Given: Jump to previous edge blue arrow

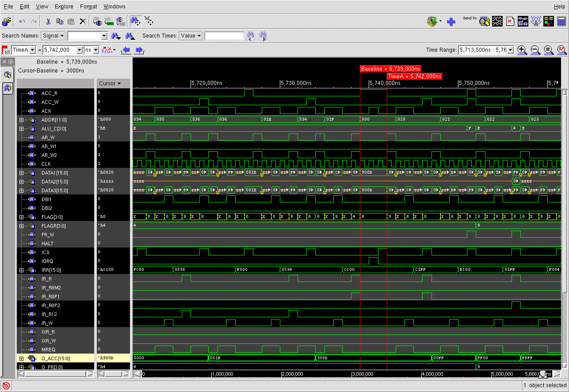Looking at the screenshot, I should pyautogui.click(x=126, y=50).
